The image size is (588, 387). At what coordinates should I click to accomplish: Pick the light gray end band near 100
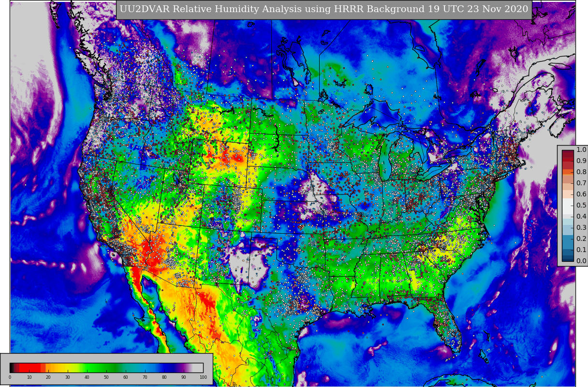tap(198, 368)
